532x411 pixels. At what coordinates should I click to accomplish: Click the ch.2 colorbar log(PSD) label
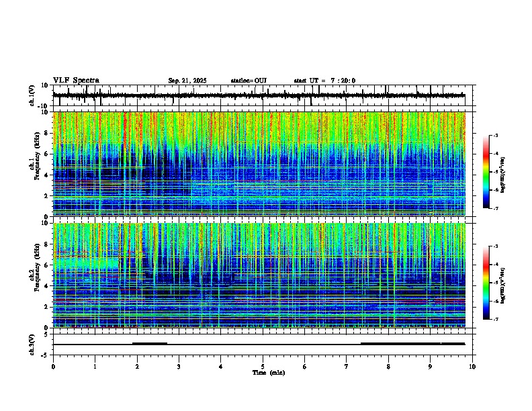tap(502, 285)
